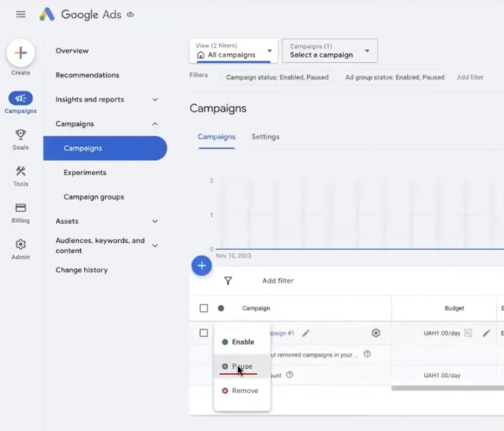Image resolution: width=504 pixels, height=431 pixels.
Task: Open the campaign settings gear icon
Action: click(376, 333)
